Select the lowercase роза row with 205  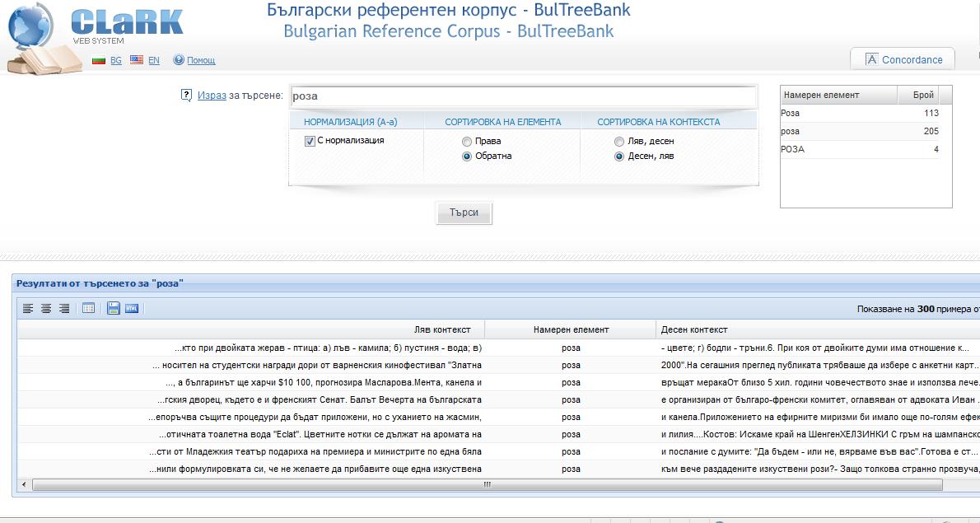pos(860,131)
